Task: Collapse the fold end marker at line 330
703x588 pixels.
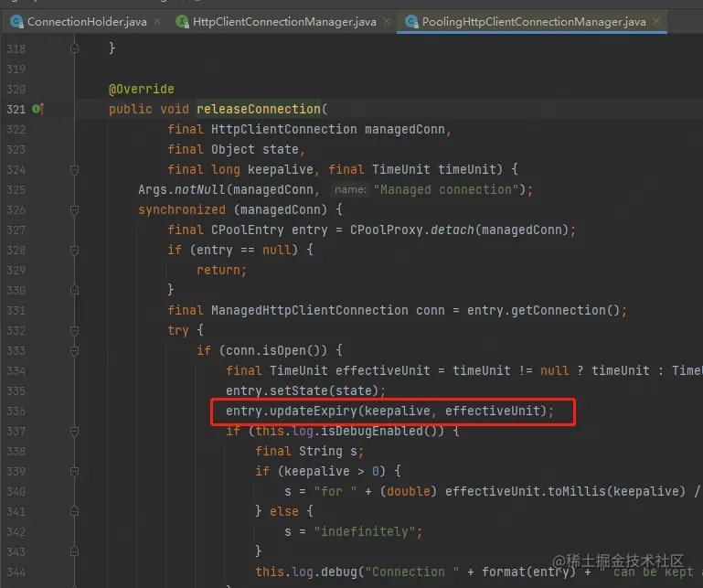Action: pos(74,290)
